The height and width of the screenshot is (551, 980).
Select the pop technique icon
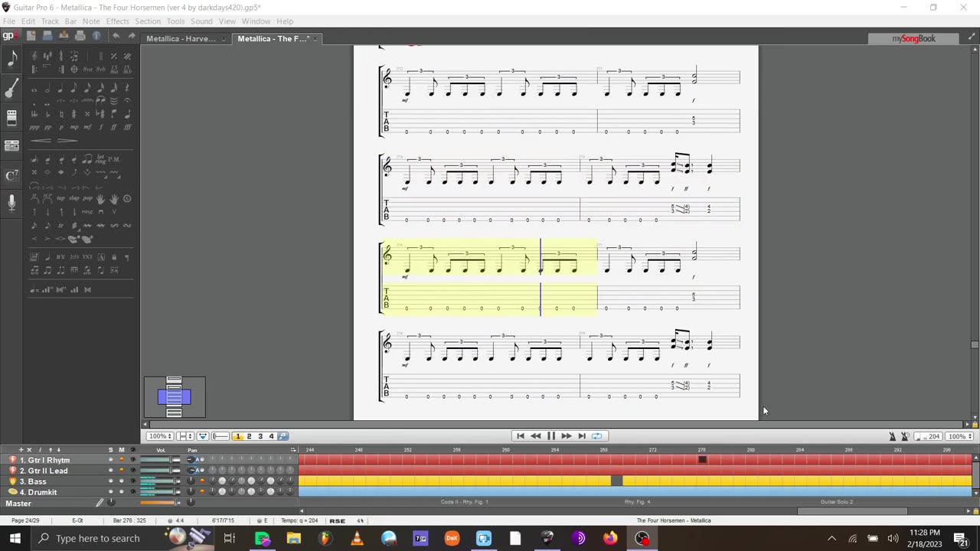coord(87,199)
